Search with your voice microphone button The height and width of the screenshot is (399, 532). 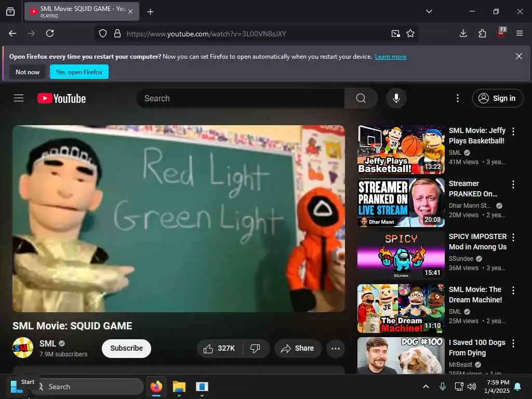pyautogui.click(x=396, y=98)
